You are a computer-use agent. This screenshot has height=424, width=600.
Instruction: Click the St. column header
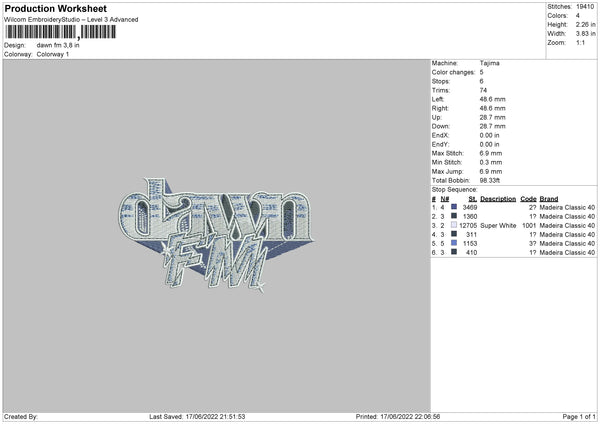[472, 198]
